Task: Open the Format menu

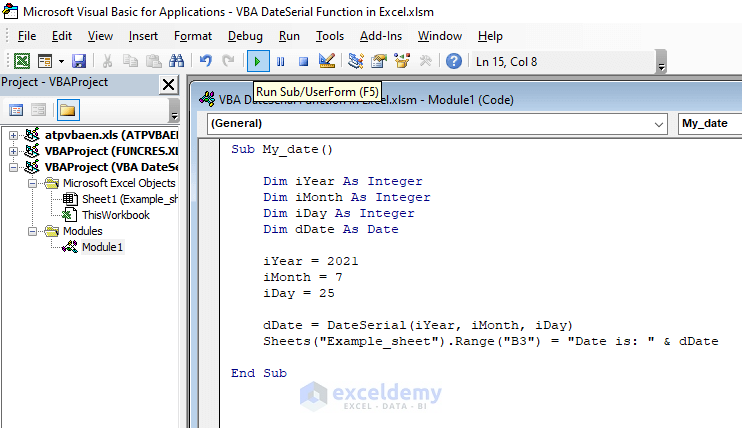Action: 193,36
